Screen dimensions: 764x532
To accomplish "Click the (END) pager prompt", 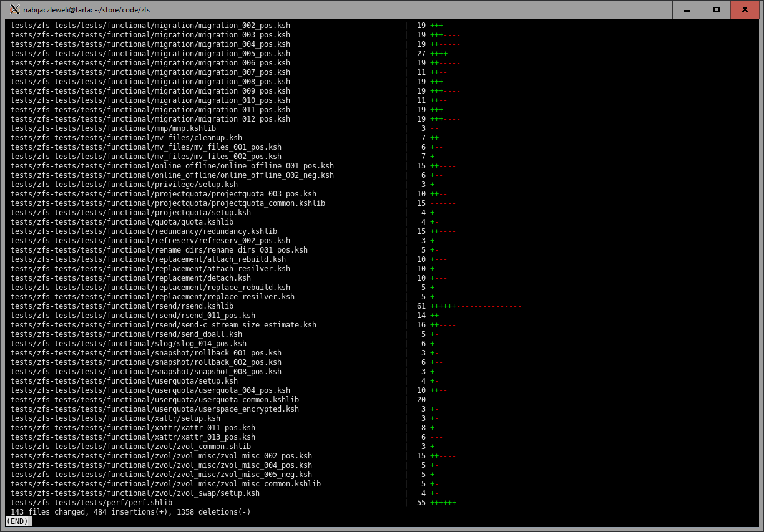I will 19,521.
